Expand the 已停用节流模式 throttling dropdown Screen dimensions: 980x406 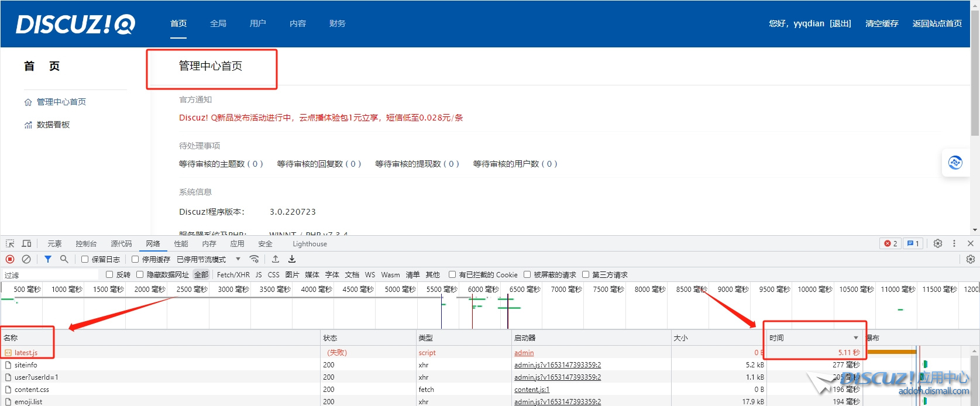[238, 259]
